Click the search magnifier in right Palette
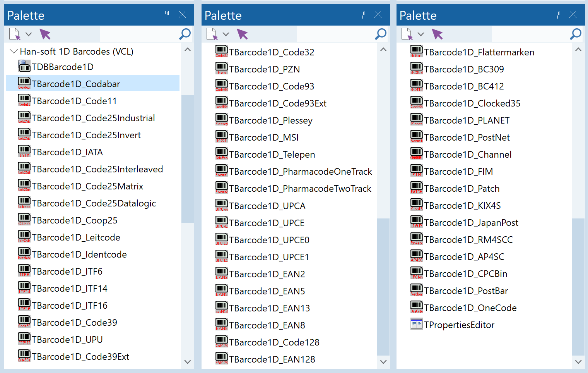588x373 pixels. [576, 34]
